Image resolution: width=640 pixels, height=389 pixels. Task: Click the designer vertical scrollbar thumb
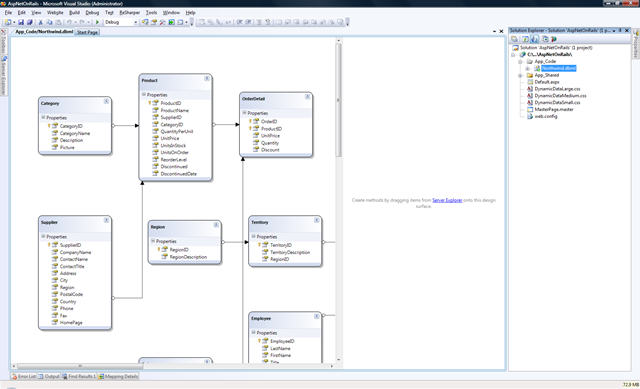(x=338, y=100)
